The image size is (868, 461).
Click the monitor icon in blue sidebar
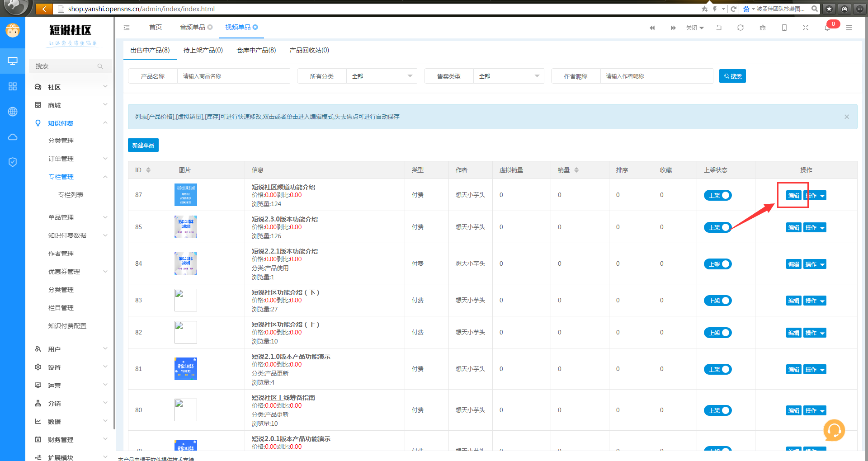pyautogui.click(x=13, y=61)
